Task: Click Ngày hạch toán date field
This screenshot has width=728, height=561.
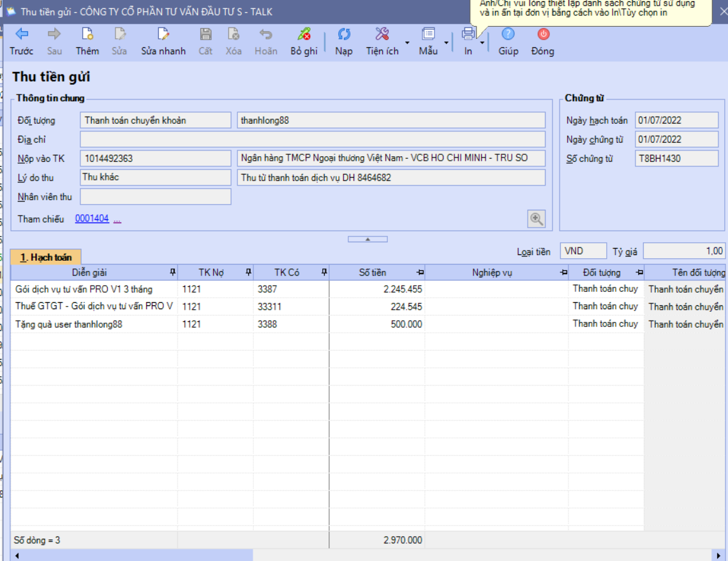Action: (676, 120)
